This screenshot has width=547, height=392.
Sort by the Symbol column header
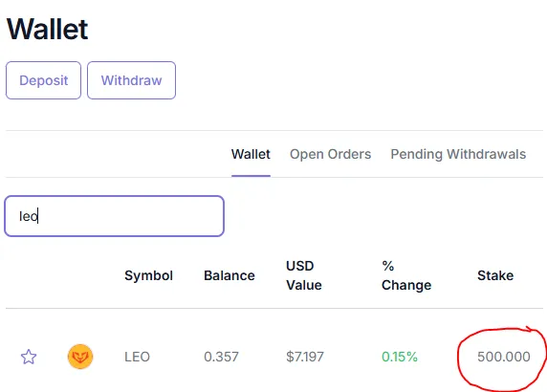[148, 275]
